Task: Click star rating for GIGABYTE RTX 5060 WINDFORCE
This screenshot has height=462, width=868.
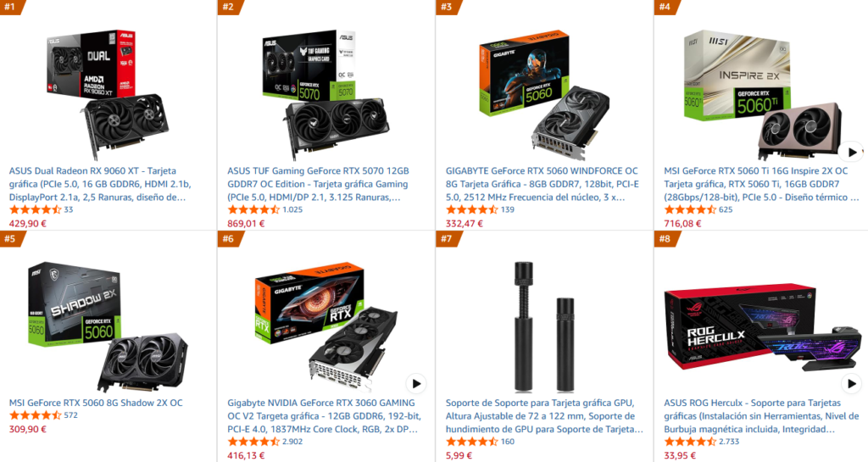Action: tap(471, 209)
